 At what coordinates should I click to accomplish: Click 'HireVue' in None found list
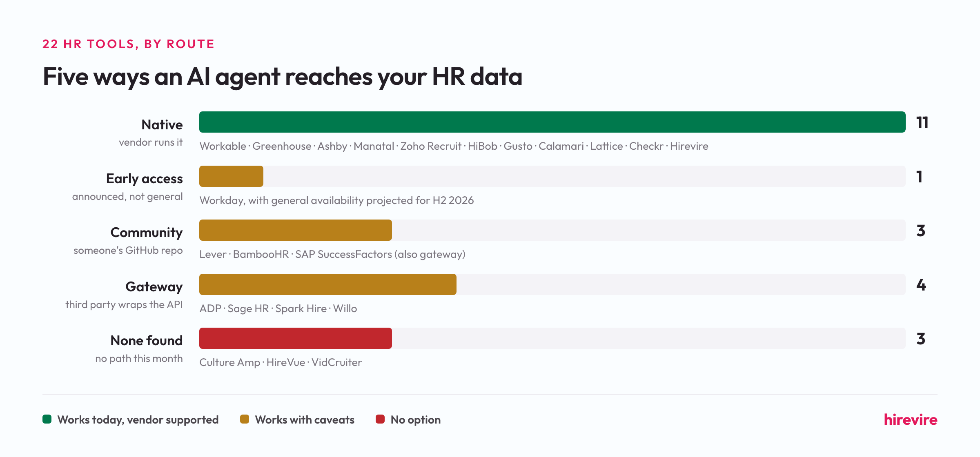(x=286, y=362)
